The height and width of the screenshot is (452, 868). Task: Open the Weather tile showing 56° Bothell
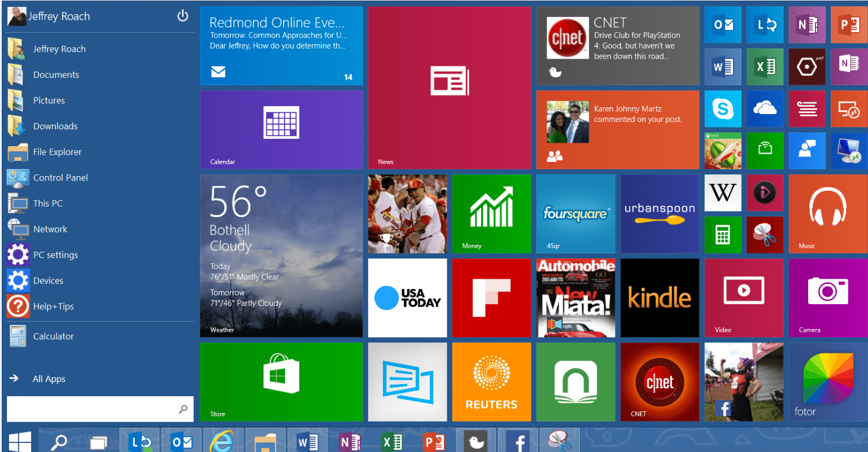click(281, 256)
